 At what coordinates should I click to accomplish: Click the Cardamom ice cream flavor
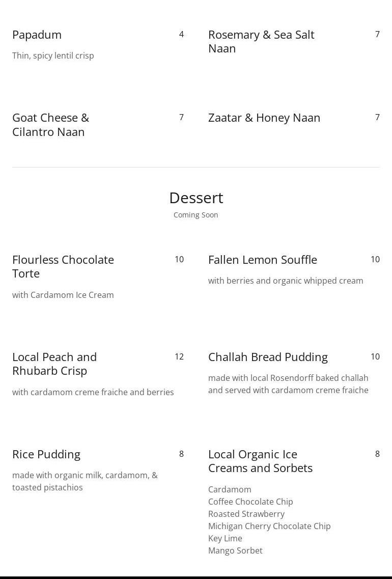pyautogui.click(x=230, y=489)
